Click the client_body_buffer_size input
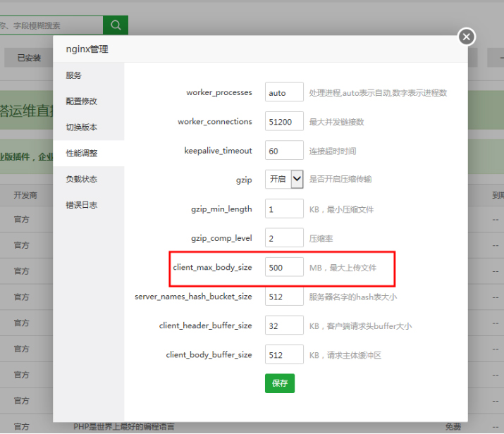Image resolution: width=504 pixels, height=434 pixels. (x=284, y=354)
